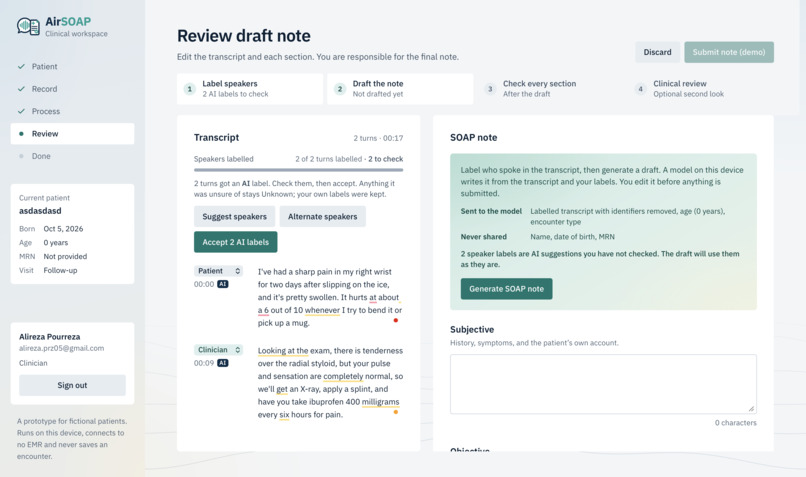
Task: Click the 'Subjective' section heading
Action: tap(472, 329)
